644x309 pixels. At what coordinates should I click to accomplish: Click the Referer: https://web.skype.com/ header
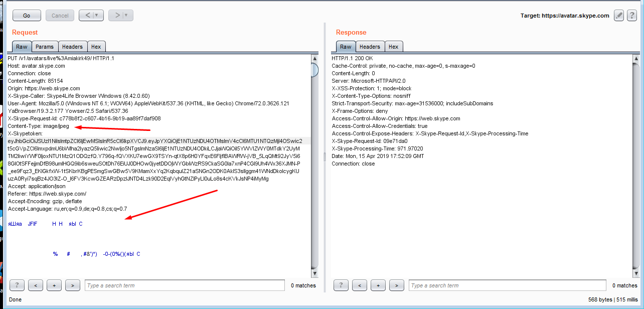tap(47, 194)
